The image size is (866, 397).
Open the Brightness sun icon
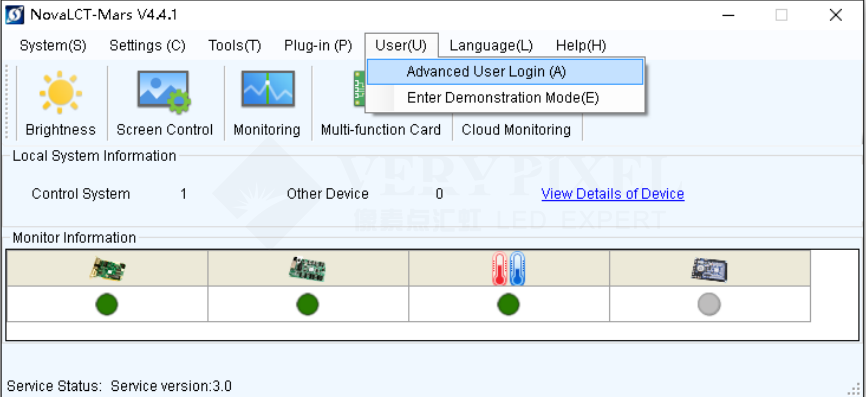coord(60,92)
